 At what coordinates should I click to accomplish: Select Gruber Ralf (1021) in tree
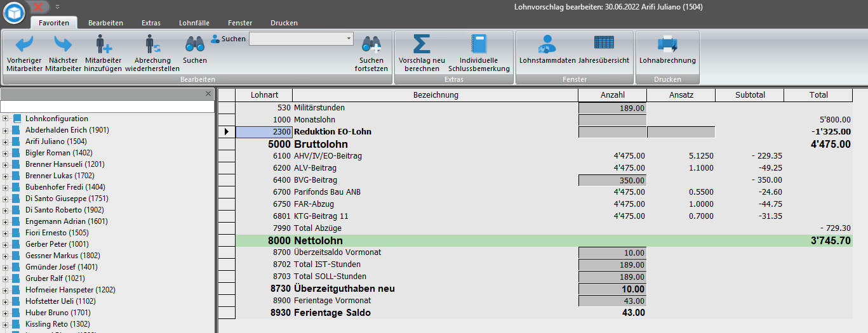55,278
